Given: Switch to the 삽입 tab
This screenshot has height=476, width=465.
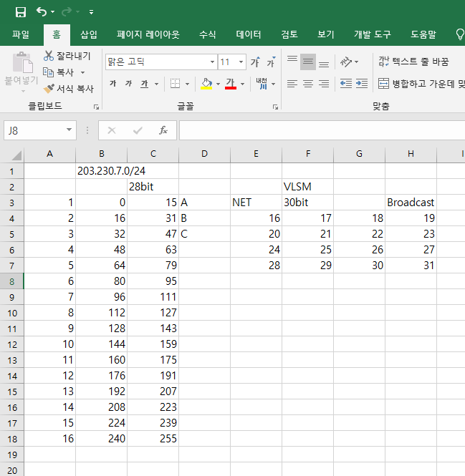Looking at the screenshot, I should point(88,34).
